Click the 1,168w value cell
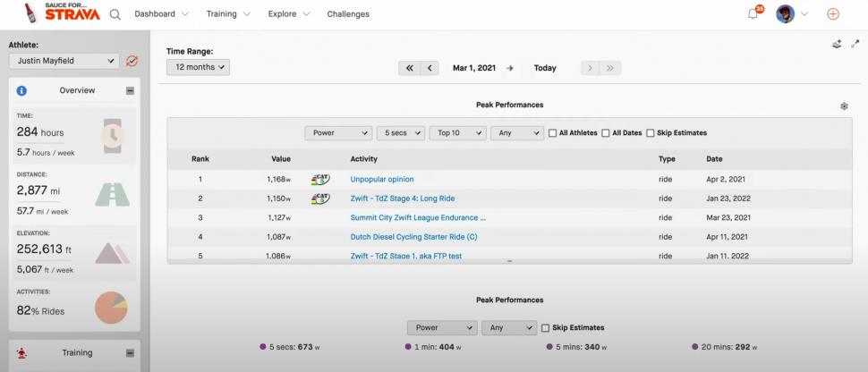868x372 pixels. (x=278, y=180)
